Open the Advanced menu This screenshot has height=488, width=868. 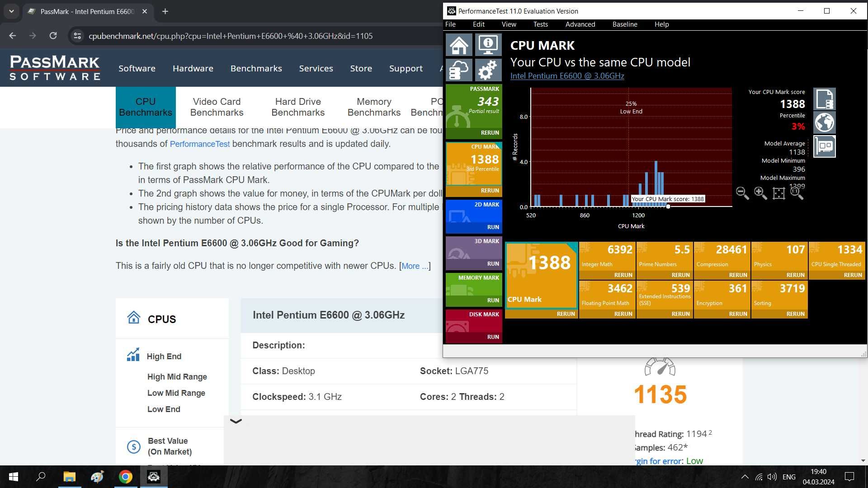[580, 24]
